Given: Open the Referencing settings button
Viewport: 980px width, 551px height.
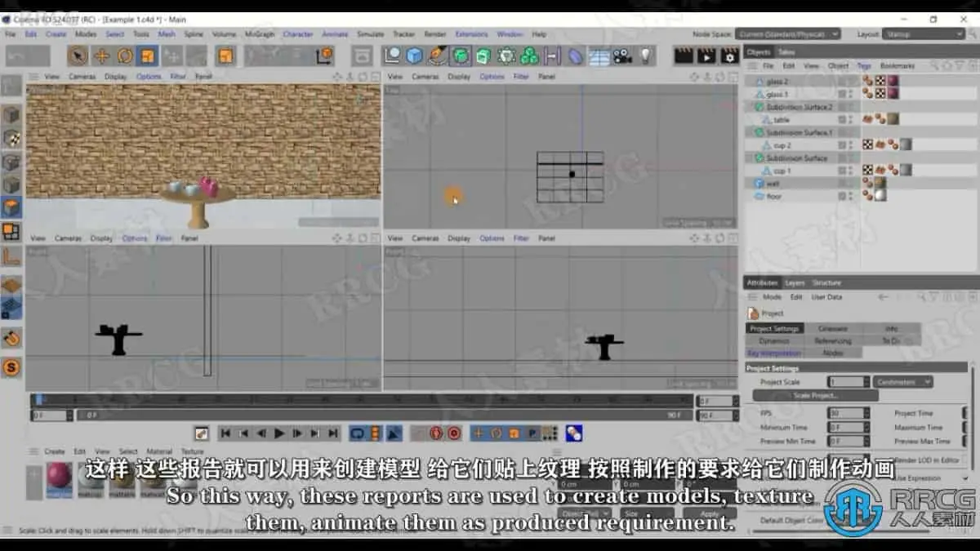Looking at the screenshot, I should (x=833, y=340).
